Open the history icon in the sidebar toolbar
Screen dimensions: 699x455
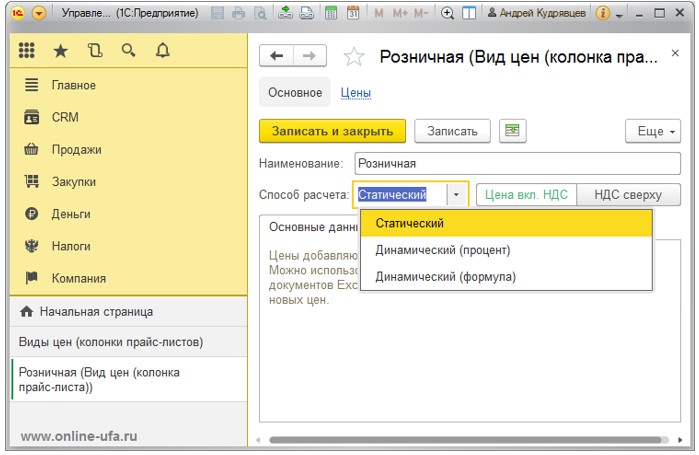coord(94,50)
